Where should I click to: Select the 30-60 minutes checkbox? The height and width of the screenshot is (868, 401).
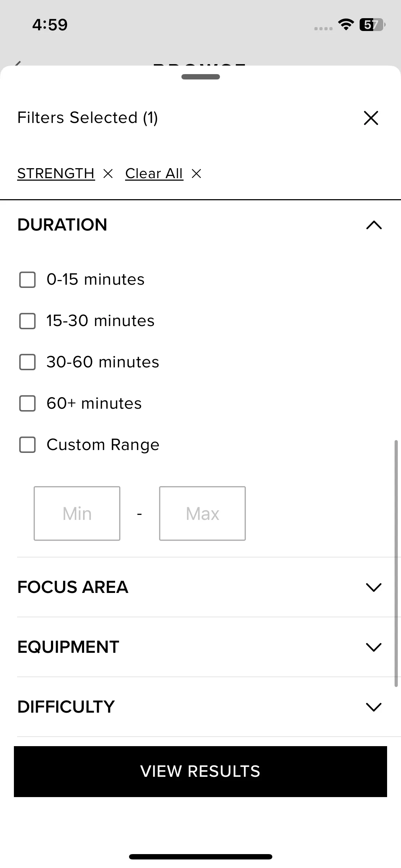pyautogui.click(x=27, y=362)
